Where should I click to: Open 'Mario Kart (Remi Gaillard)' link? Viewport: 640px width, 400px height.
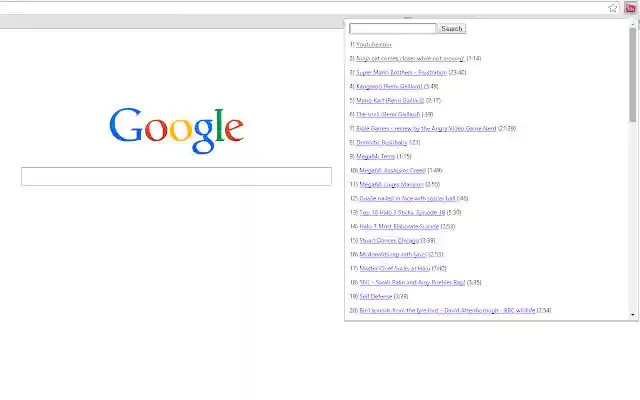tap(390, 100)
